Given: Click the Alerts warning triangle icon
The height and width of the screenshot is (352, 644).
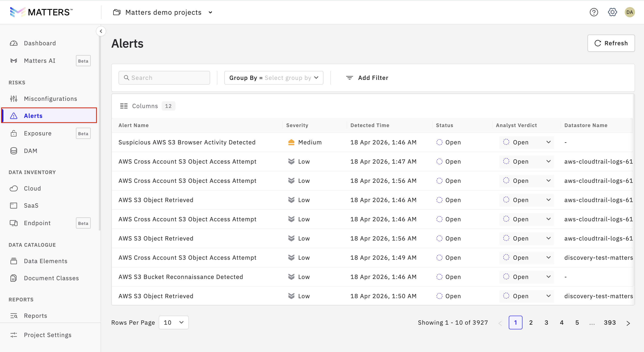Looking at the screenshot, I should pos(14,115).
